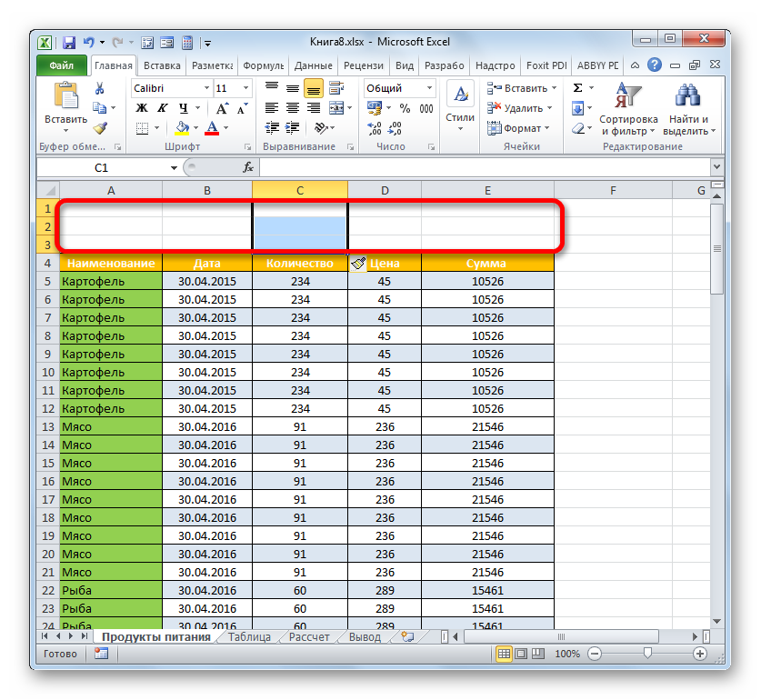
Task: Toggle middle vertical alignment
Action: (292, 88)
